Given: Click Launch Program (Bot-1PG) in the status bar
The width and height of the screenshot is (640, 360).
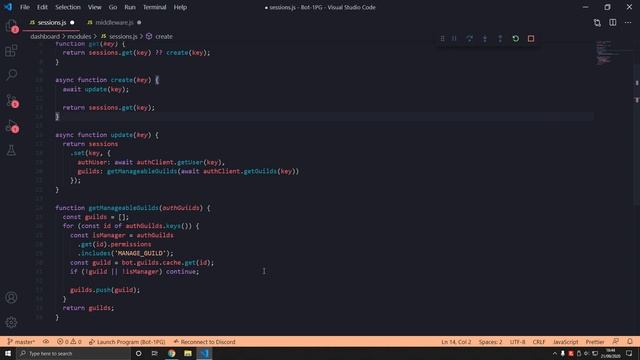Looking at the screenshot, I should coord(127,342).
